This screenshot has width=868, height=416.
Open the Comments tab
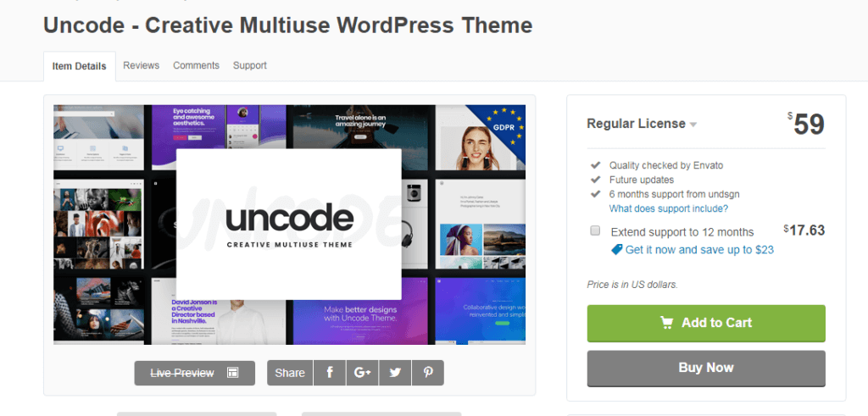tap(196, 65)
